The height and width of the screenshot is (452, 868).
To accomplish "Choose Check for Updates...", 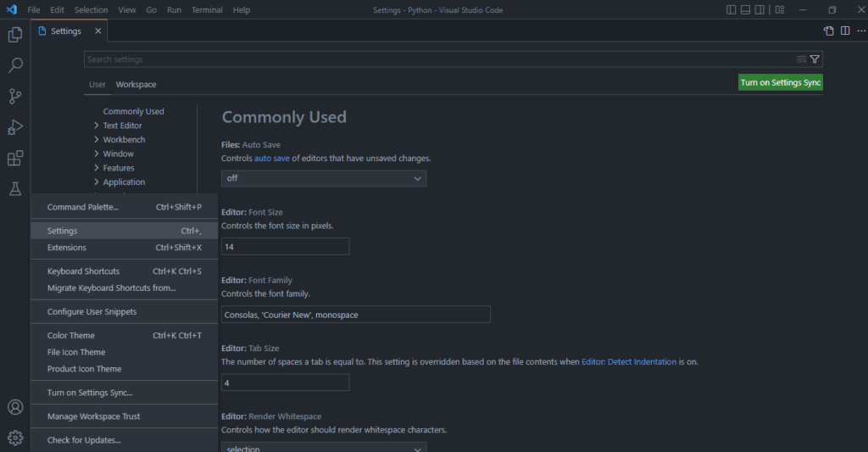I will point(125,440).
